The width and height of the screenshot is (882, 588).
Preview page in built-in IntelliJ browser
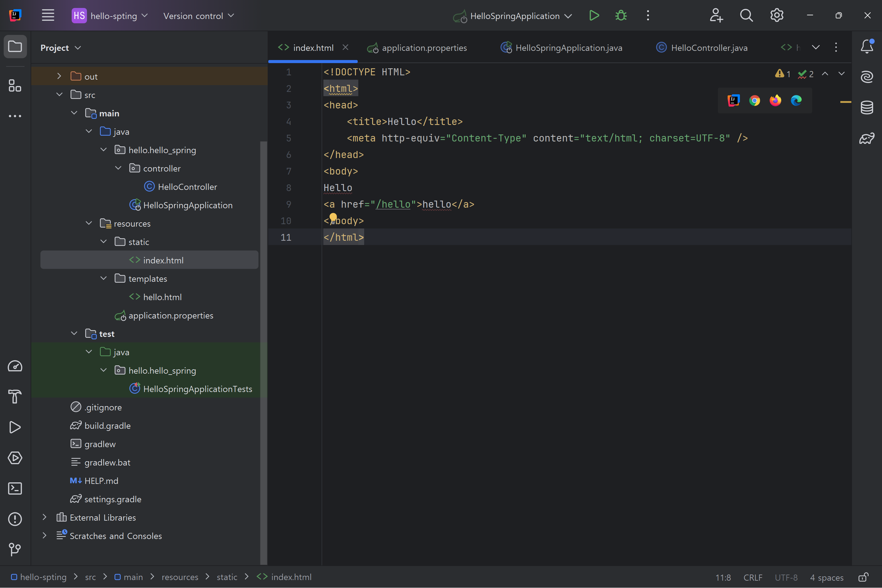pos(733,100)
